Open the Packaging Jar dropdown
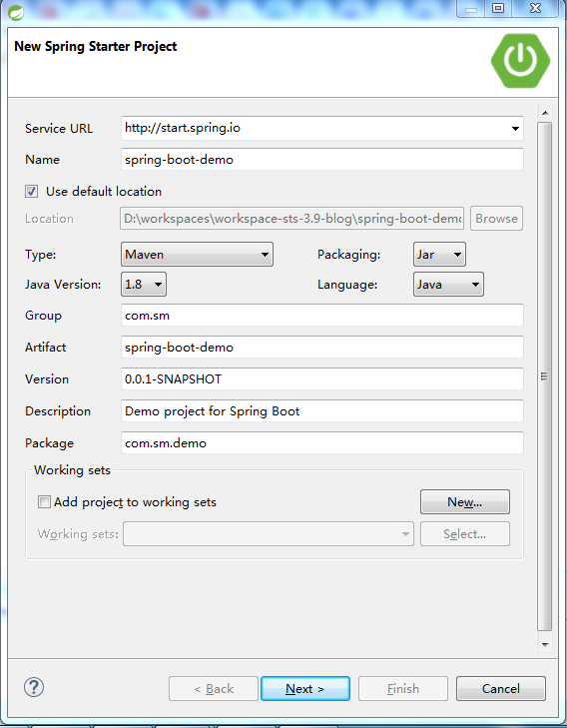This screenshot has width=567, height=728. click(439, 255)
